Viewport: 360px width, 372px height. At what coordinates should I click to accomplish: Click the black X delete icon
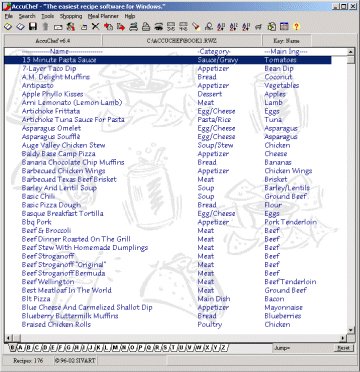tap(96, 27)
